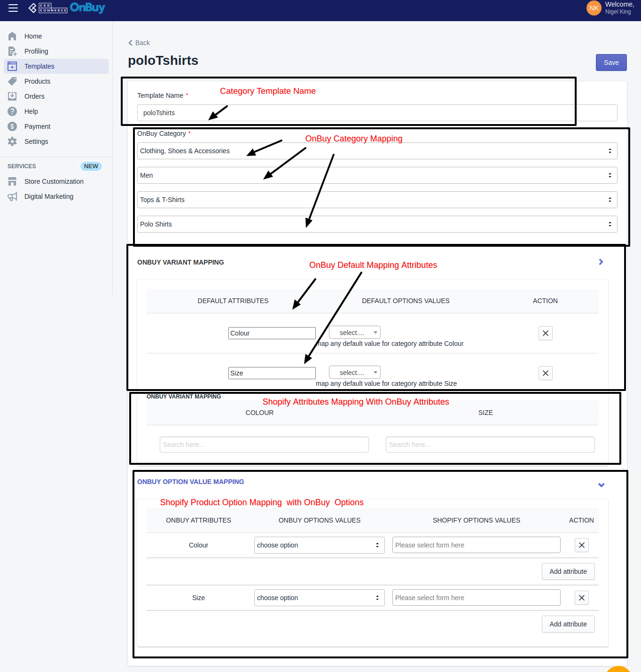Open Products from the sidebar
This screenshot has height=672, width=641.
[56, 81]
